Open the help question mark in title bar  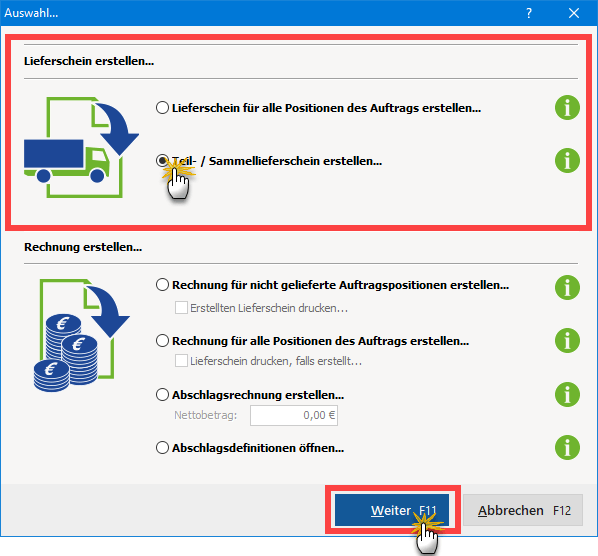(x=529, y=13)
